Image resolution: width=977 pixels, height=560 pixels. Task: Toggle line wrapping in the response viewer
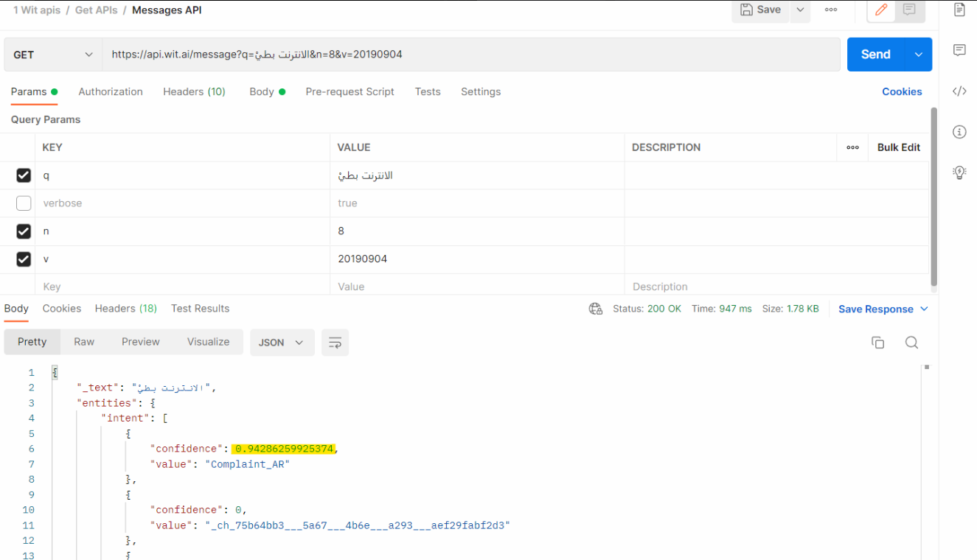click(x=335, y=342)
